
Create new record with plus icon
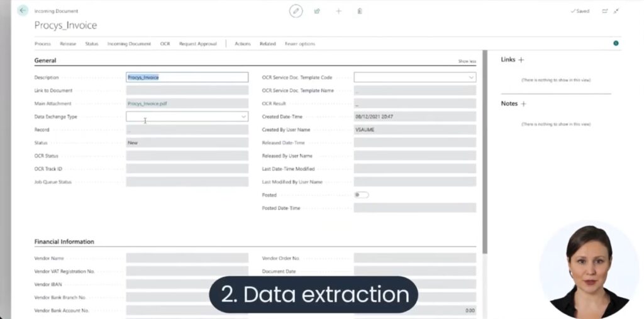coord(339,11)
